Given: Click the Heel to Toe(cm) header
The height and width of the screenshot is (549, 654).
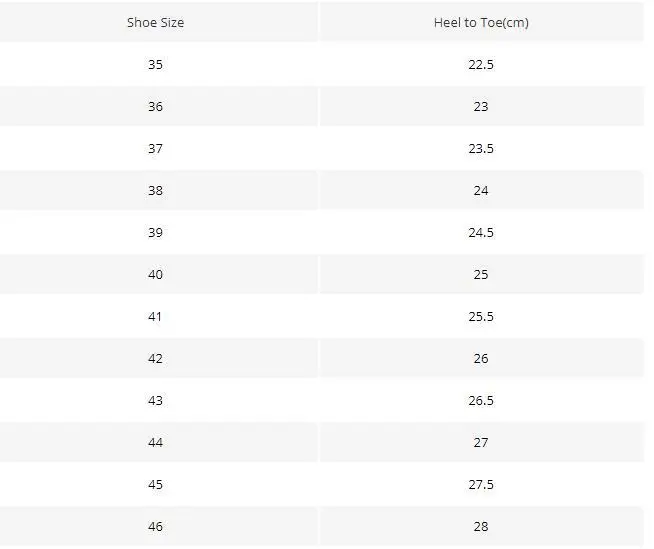Looking at the screenshot, I should click(481, 22).
